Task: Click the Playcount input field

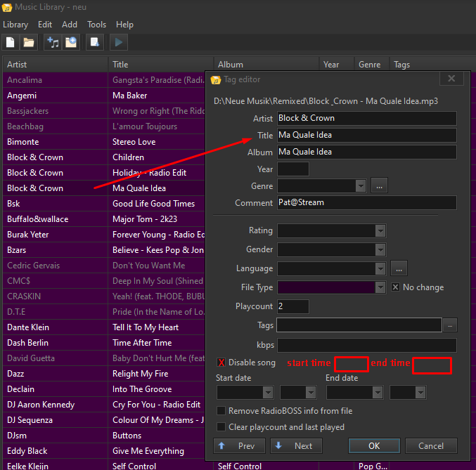Action: pos(293,306)
